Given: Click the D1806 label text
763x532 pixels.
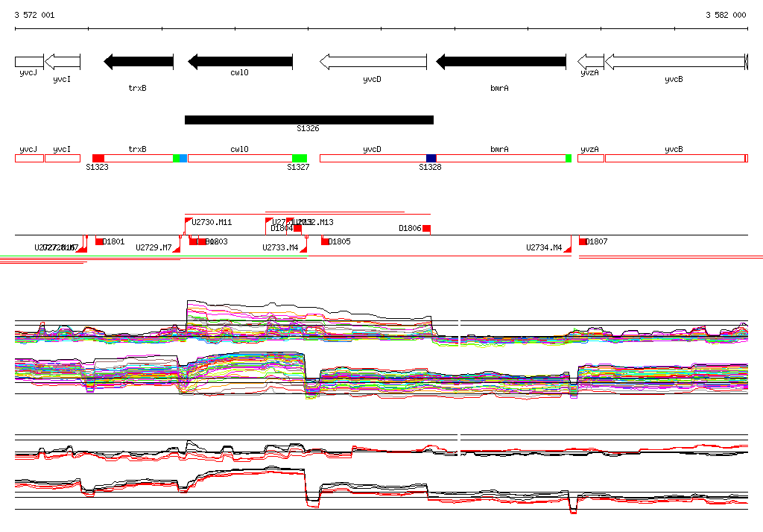Looking at the screenshot, I should tap(411, 228).
